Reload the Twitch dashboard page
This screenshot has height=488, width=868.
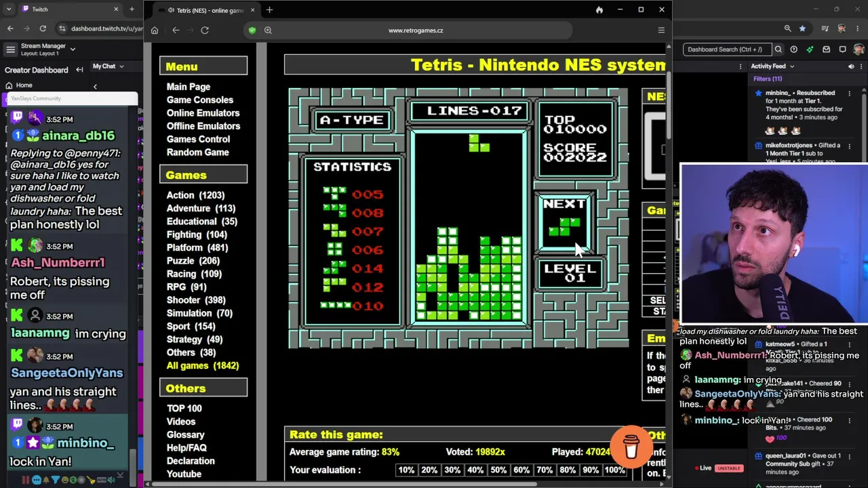[x=43, y=28]
